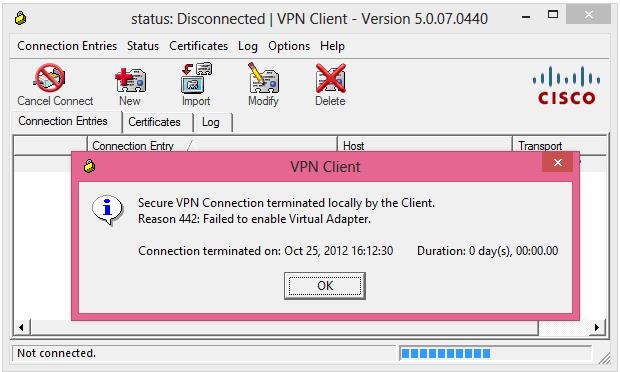Click the yellow padlock icon in main title bar
Screen dimensions: 620x372
[x=21, y=18]
